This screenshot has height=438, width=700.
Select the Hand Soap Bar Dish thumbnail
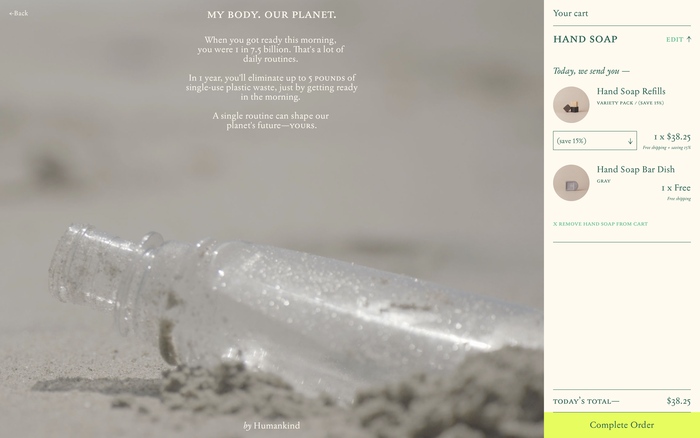coord(571,183)
